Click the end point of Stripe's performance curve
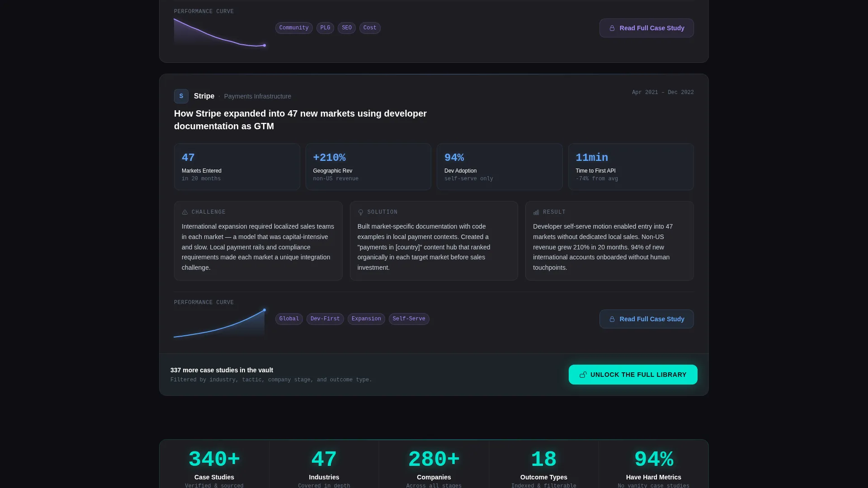 [x=264, y=310]
